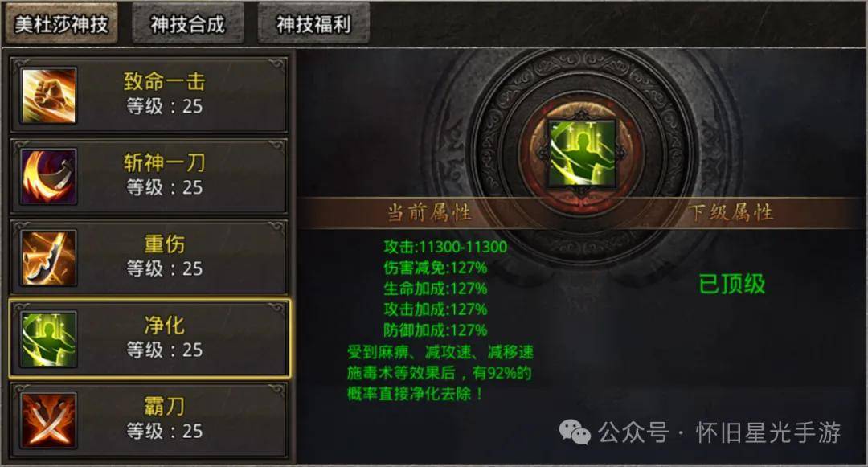Switch to the 神技合成 tab
The image size is (868, 467).
pyautogui.click(x=187, y=24)
